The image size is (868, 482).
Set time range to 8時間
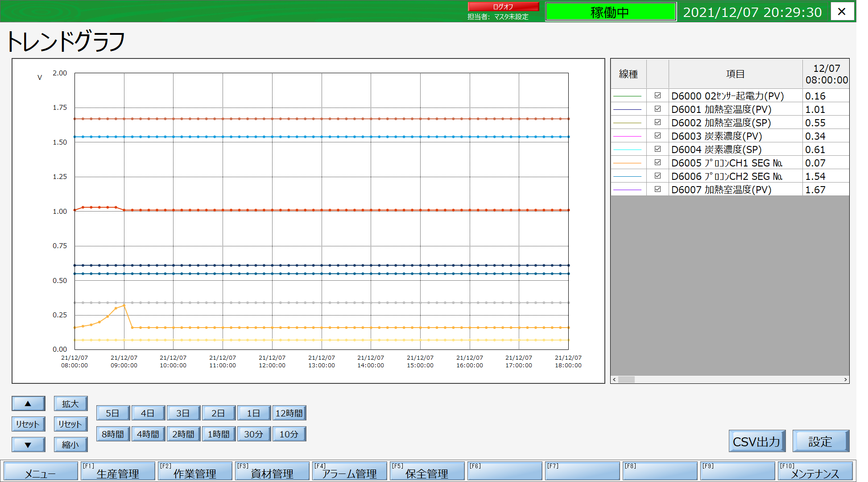[x=113, y=434]
